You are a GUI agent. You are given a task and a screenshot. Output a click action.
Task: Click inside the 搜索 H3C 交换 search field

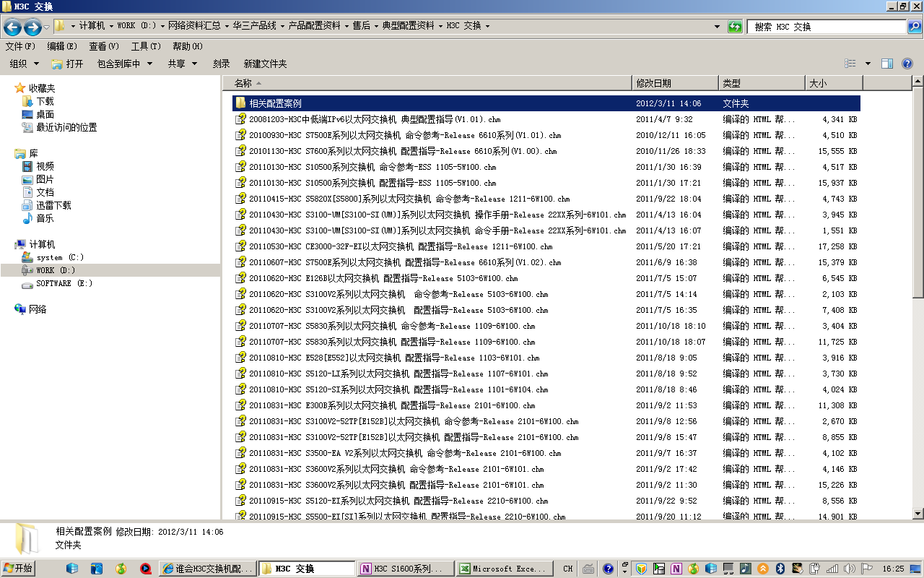tap(827, 27)
